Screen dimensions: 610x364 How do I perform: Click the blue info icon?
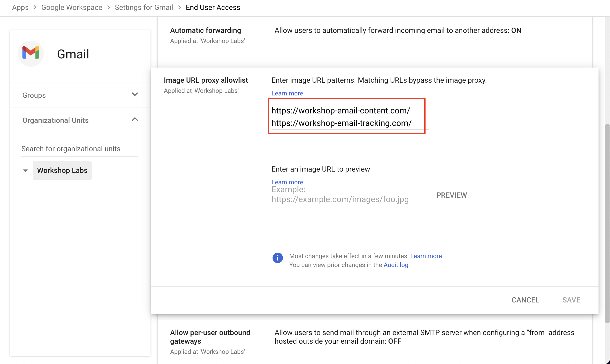278,258
